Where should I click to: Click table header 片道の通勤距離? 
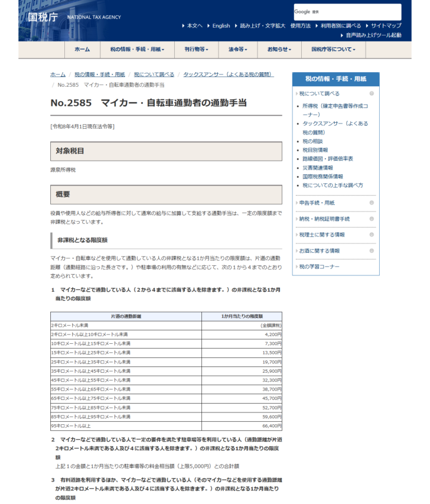126,316
